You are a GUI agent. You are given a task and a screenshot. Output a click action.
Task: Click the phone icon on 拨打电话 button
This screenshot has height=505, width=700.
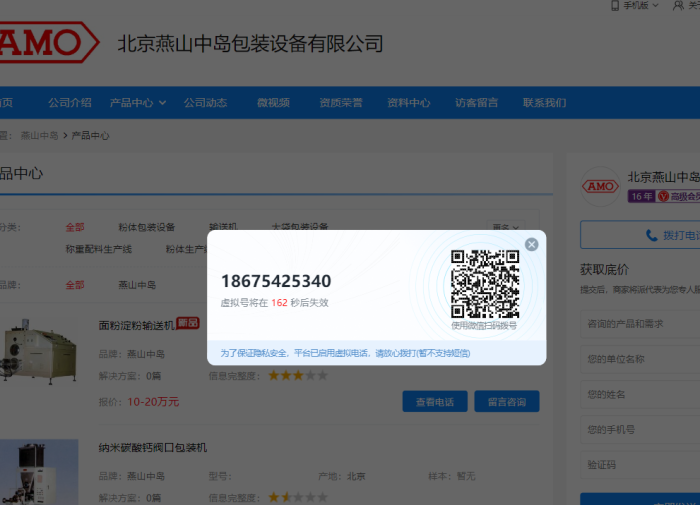point(653,235)
